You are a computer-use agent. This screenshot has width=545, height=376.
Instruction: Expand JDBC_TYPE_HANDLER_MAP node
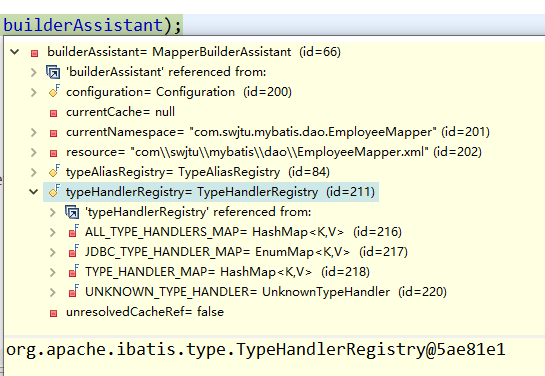click(x=52, y=252)
